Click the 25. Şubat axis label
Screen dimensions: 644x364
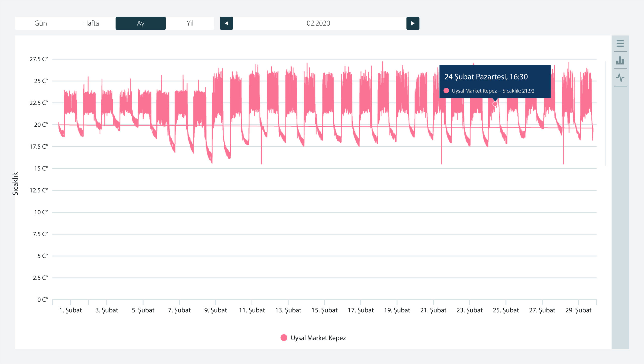point(506,310)
